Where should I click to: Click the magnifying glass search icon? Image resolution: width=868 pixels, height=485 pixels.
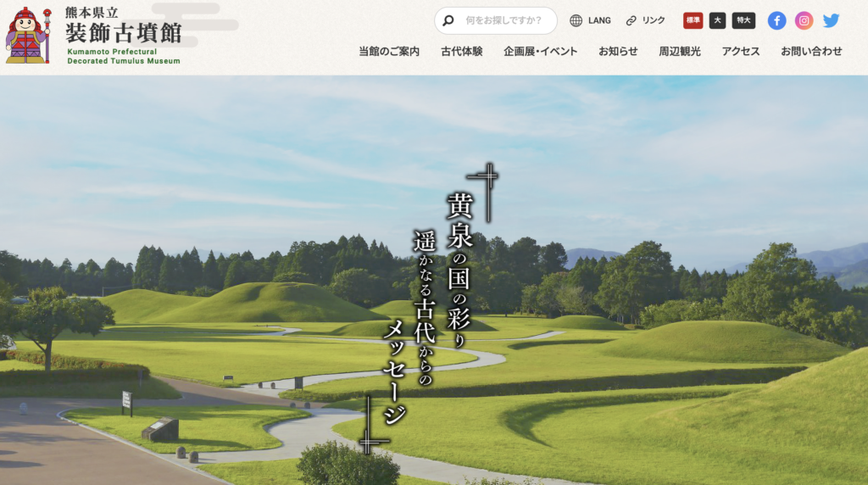click(x=448, y=20)
